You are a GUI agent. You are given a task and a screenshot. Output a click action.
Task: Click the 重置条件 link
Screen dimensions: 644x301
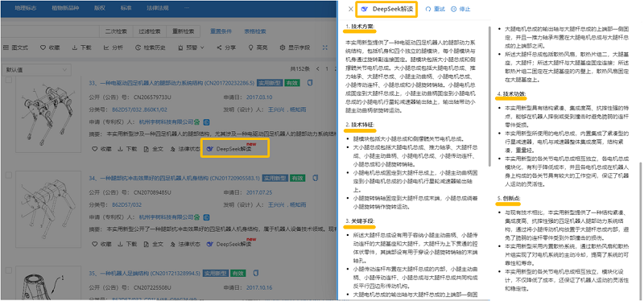221,31
